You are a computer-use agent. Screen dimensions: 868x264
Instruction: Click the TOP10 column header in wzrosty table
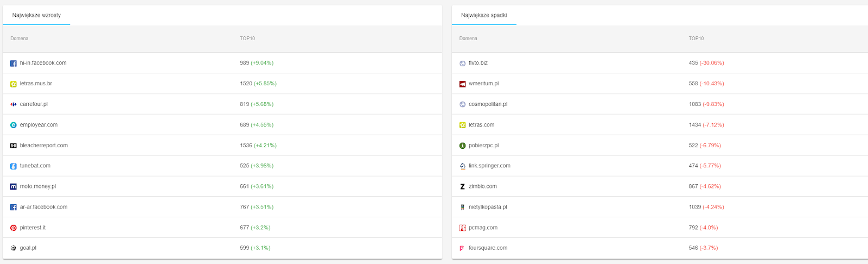[247, 39]
